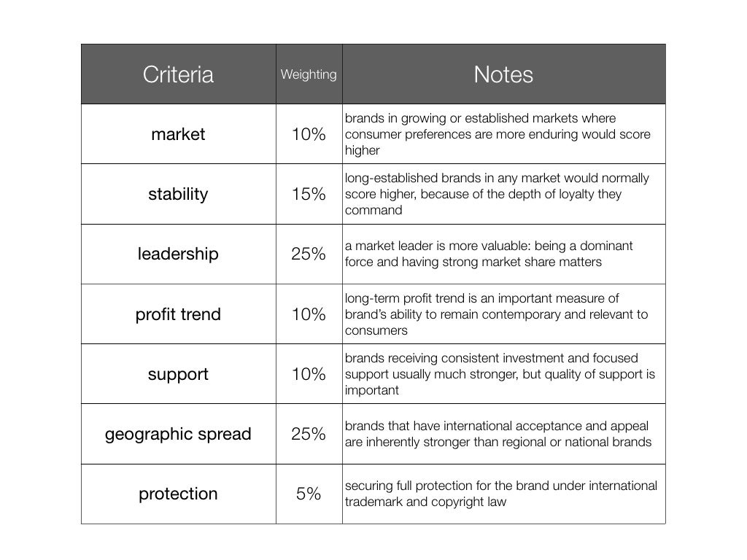747x560 pixels.
Task: Click the profit trend cell
Action: click(178, 314)
